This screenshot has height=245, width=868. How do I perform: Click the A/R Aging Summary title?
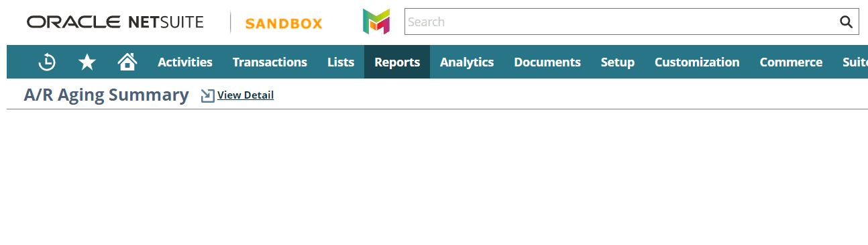[x=106, y=95]
